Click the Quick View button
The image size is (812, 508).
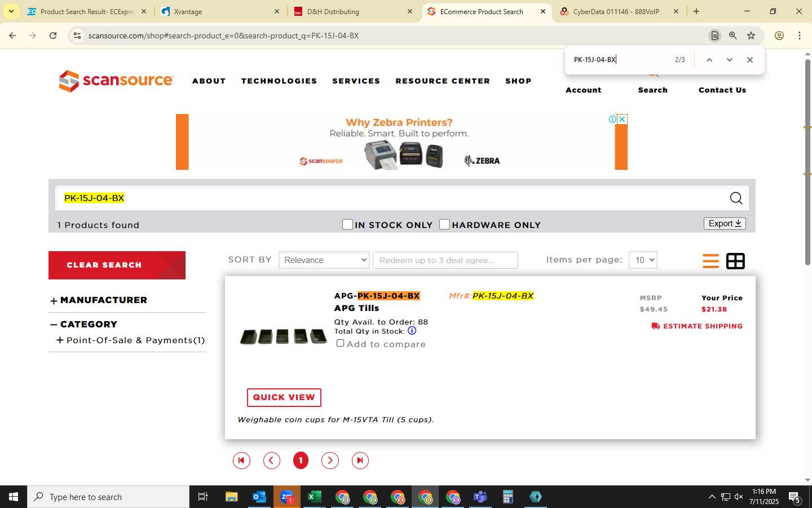(x=284, y=397)
